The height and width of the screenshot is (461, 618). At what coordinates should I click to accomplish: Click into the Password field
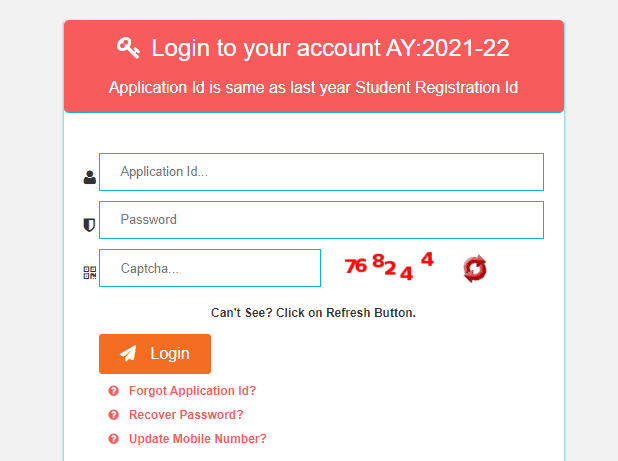[321, 220]
